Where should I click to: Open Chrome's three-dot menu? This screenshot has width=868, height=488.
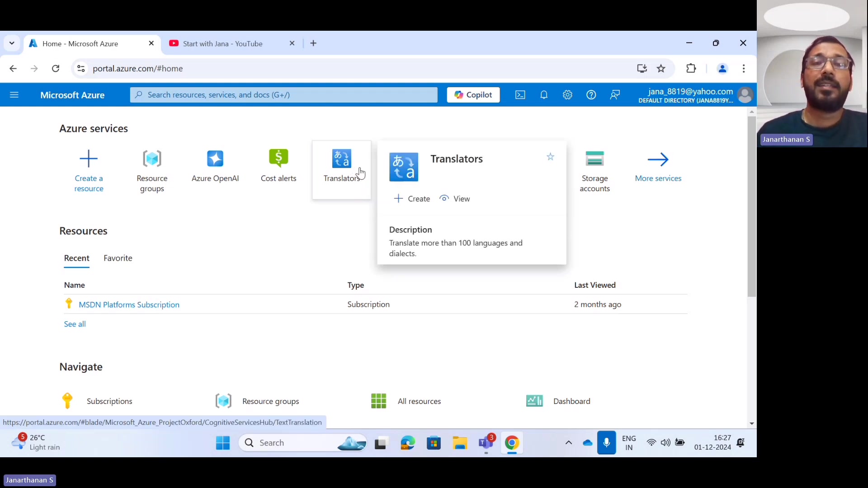[744, 68]
